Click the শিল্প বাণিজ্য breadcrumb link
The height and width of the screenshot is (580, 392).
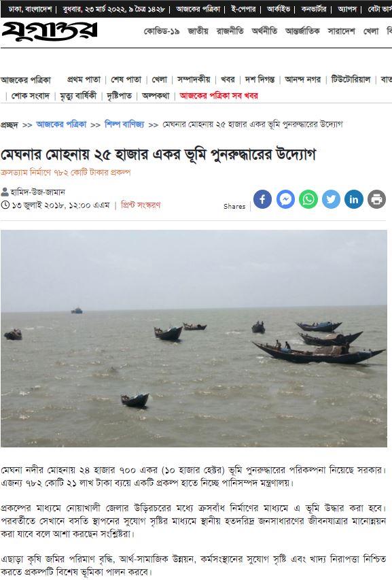click(x=124, y=124)
